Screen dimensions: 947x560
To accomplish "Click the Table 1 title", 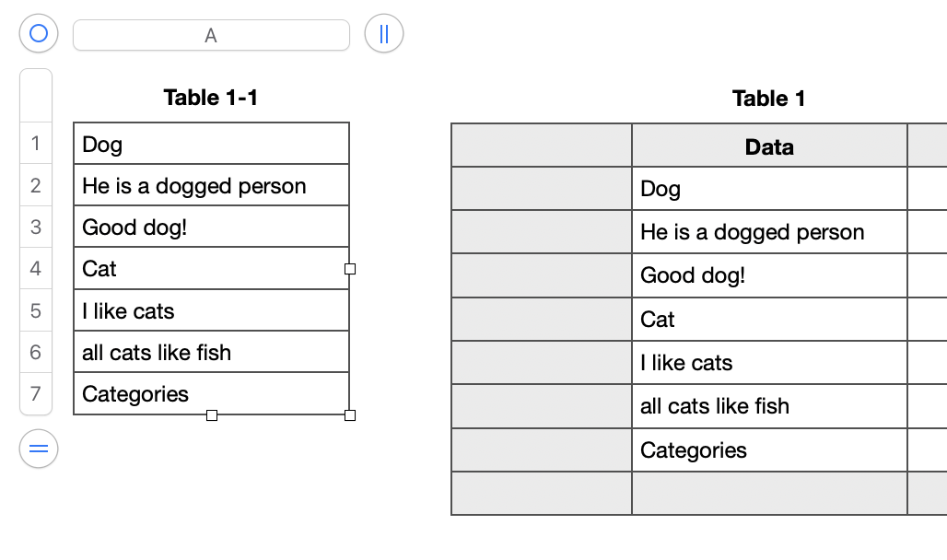I will click(x=768, y=99).
